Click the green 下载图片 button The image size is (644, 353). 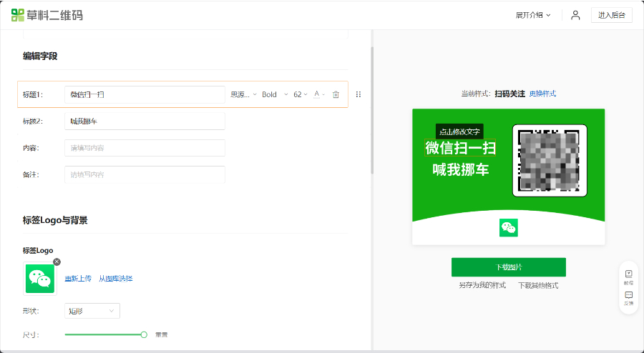[509, 267]
